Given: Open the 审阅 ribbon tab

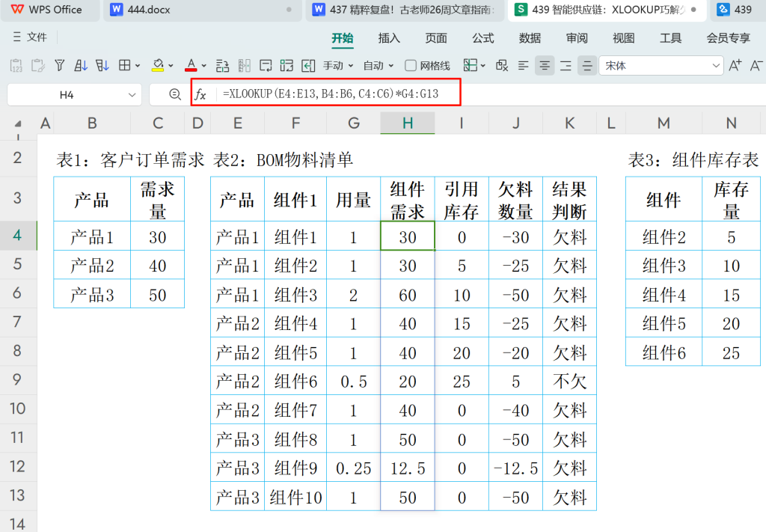Looking at the screenshot, I should click(x=577, y=38).
